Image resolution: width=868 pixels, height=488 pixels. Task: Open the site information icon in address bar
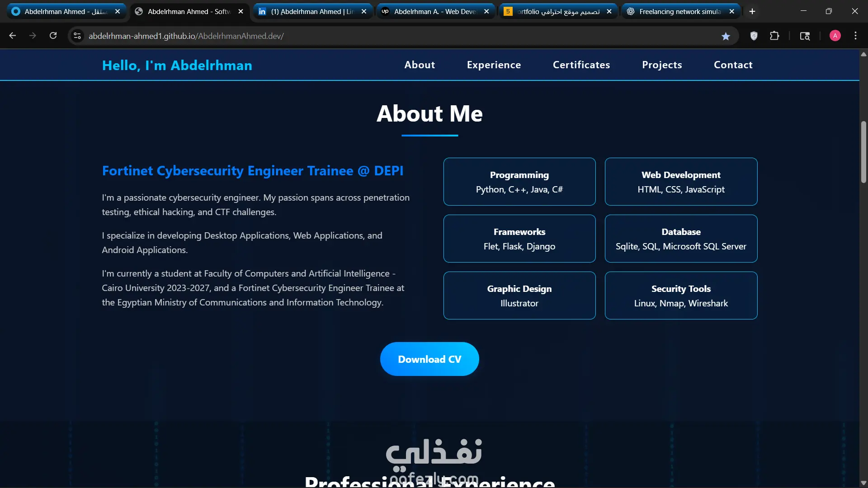pos(77,36)
